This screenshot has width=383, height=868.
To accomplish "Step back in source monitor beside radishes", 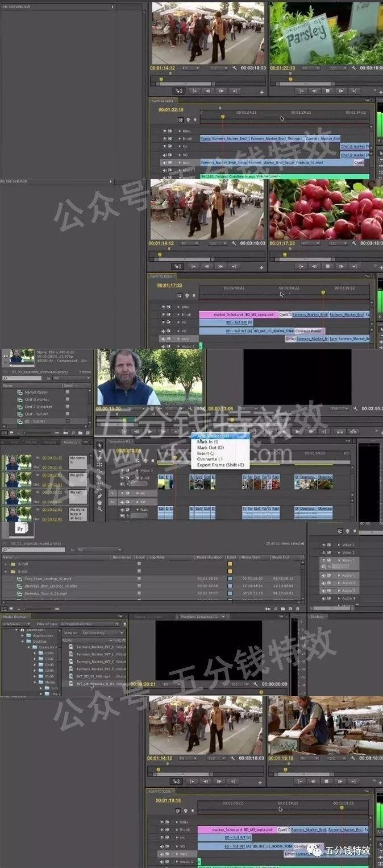I will click(207, 266).
